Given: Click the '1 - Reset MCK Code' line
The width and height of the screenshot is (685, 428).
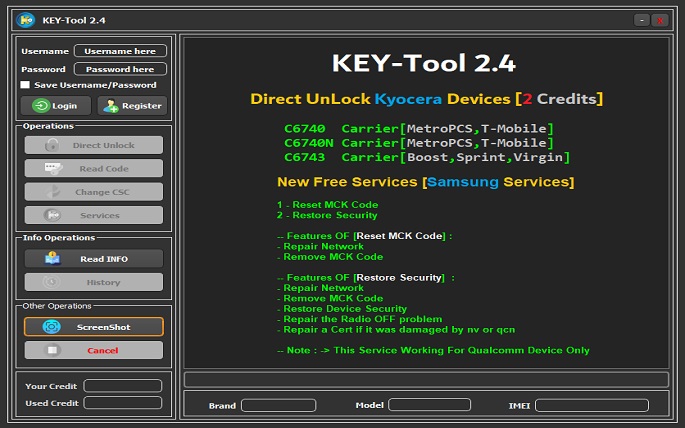Looking at the screenshot, I should (328, 204).
